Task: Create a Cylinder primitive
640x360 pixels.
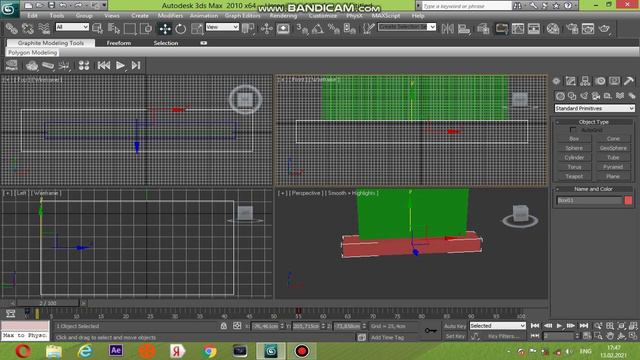Action: point(574,158)
